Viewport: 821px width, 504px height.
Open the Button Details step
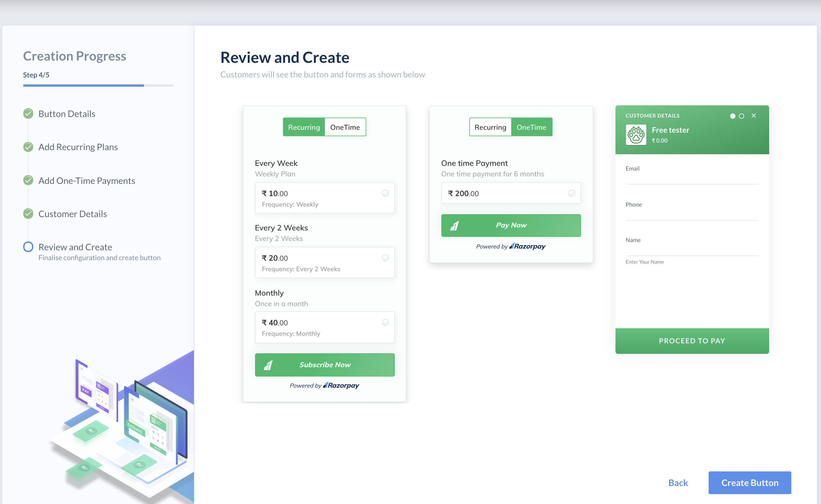(x=67, y=114)
